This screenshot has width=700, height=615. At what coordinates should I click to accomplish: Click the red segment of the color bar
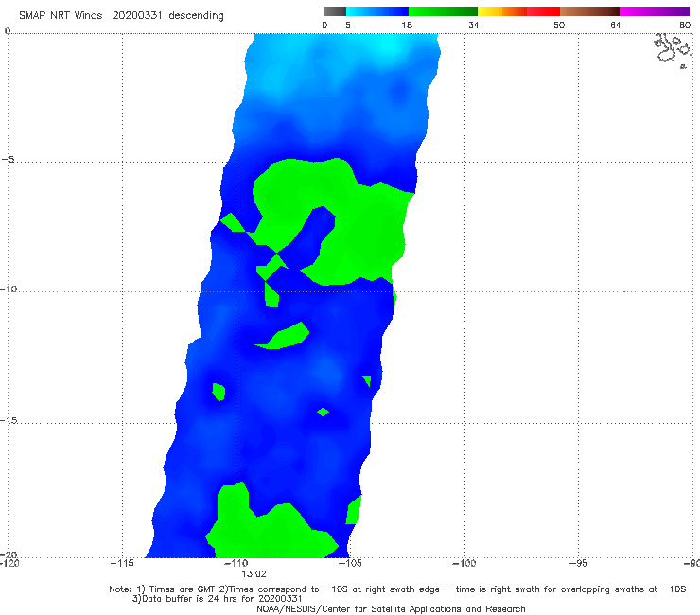click(x=543, y=11)
